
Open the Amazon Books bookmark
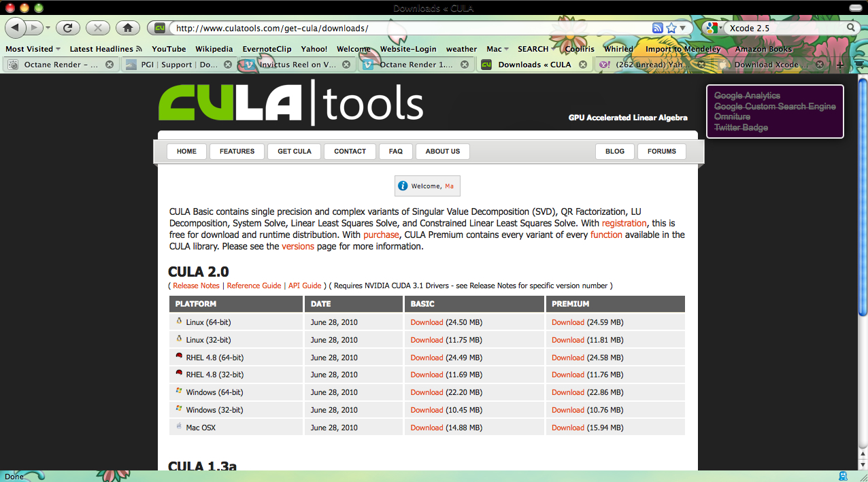(x=763, y=49)
